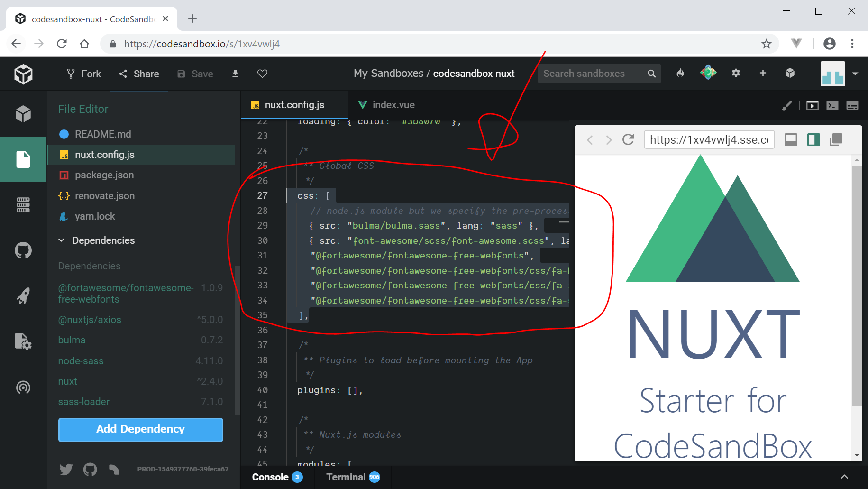
Task: Toggle split preview layout view
Action: tap(813, 139)
